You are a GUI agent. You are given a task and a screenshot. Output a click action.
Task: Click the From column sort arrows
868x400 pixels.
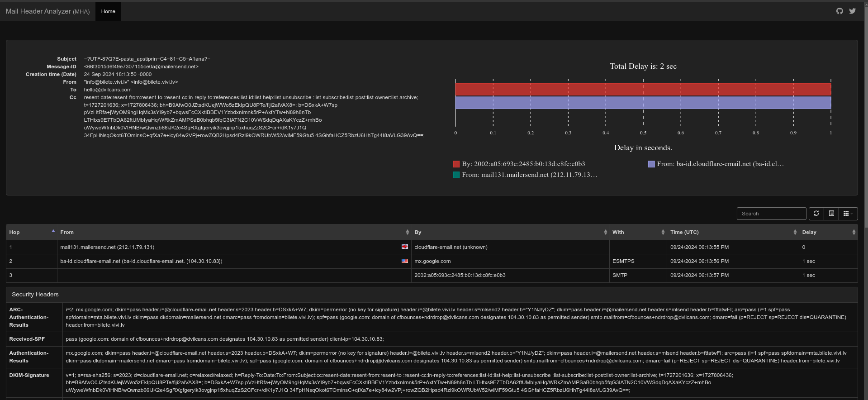pyautogui.click(x=407, y=232)
